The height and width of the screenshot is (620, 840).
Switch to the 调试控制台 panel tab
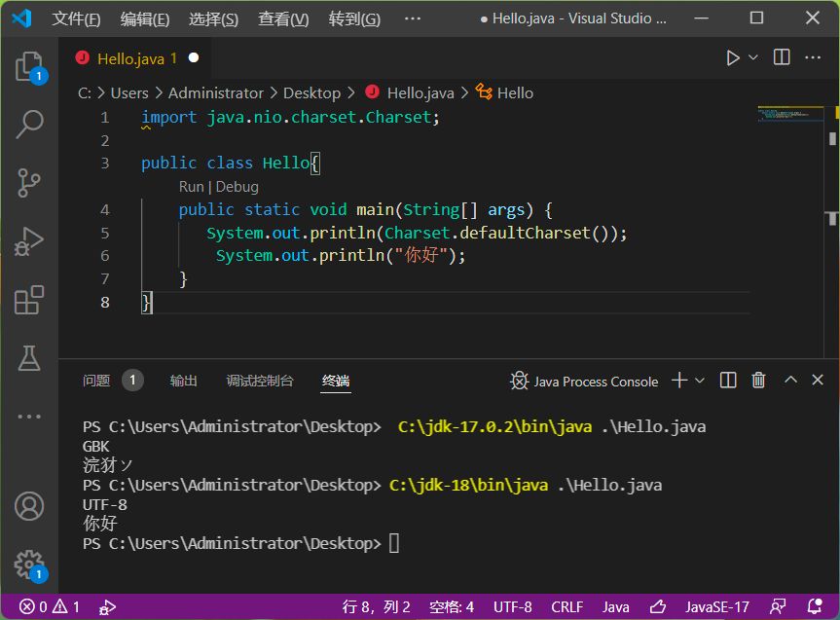[260, 381]
